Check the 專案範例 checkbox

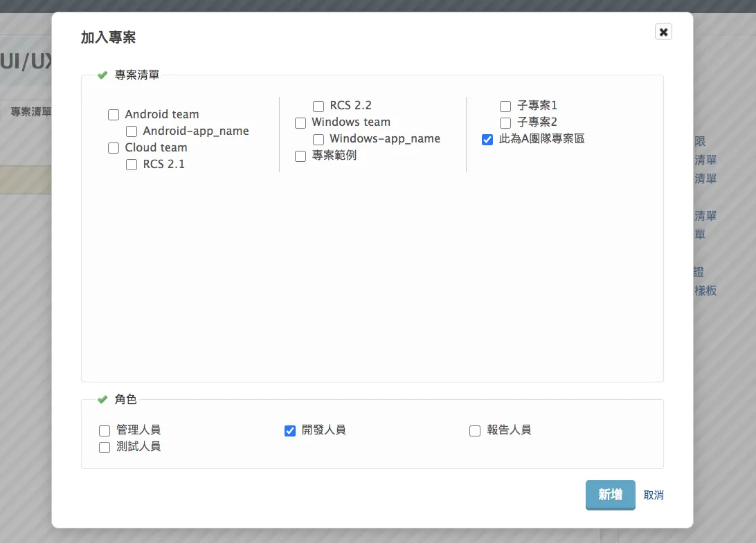[300, 156]
